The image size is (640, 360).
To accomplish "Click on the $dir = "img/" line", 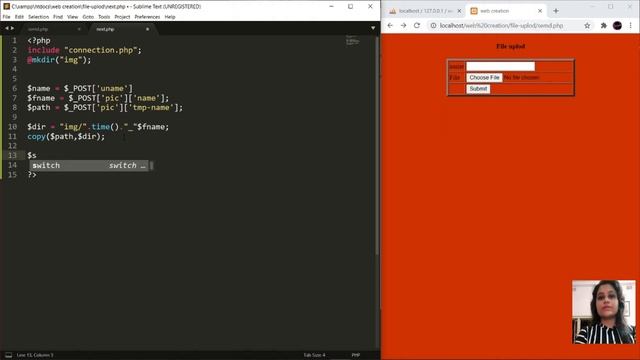I will 98,127.
